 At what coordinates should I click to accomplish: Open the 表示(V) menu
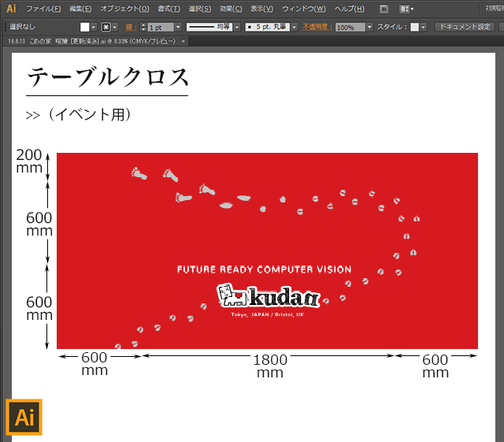(x=261, y=9)
